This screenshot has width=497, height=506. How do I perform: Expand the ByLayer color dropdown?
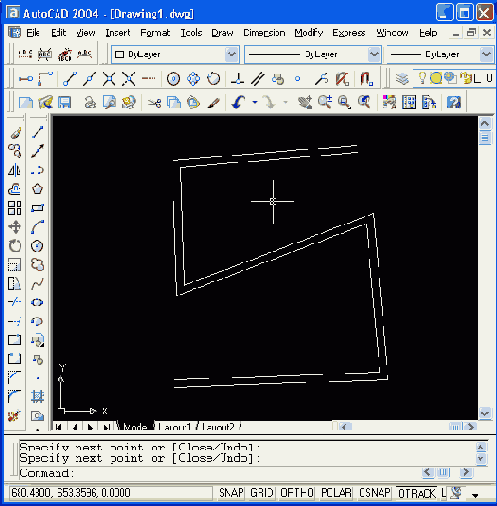[231, 54]
